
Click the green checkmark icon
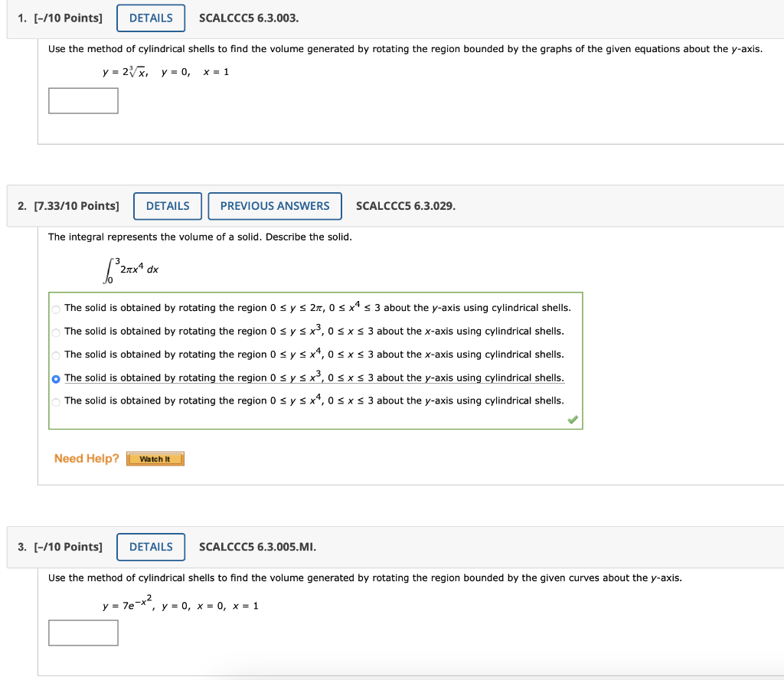[x=572, y=420]
